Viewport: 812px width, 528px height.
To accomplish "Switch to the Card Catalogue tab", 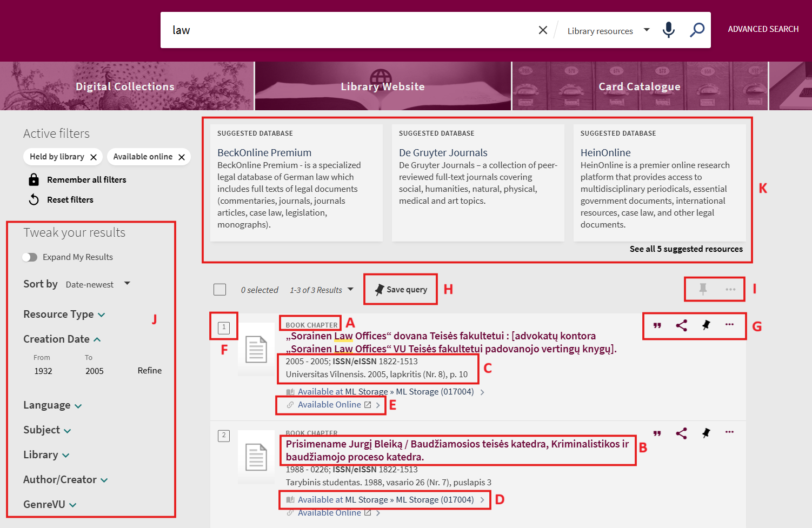I will (639, 86).
